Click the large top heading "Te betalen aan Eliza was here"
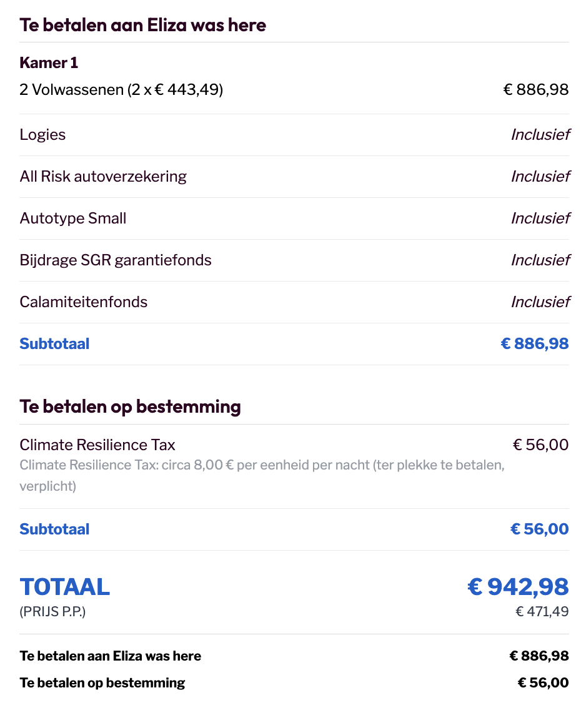Viewport: 586px width, 728px height. point(142,25)
